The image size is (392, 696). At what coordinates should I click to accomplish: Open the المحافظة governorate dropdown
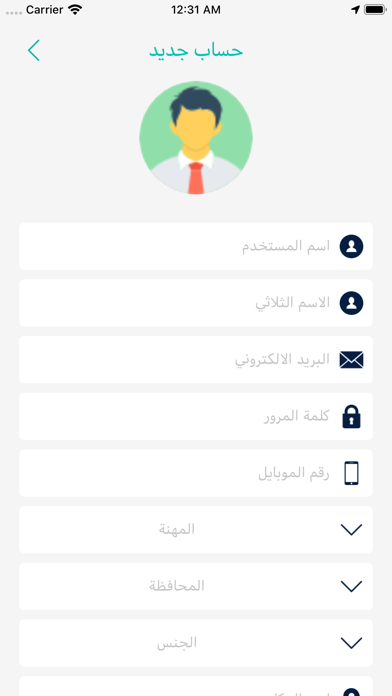tap(196, 586)
